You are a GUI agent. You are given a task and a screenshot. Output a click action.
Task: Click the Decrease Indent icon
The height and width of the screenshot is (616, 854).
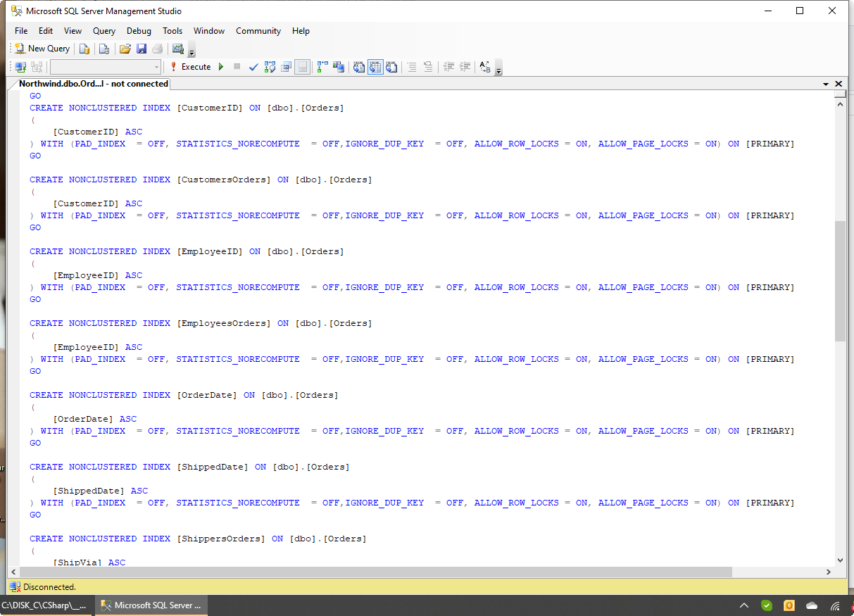click(x=448, y=67)
